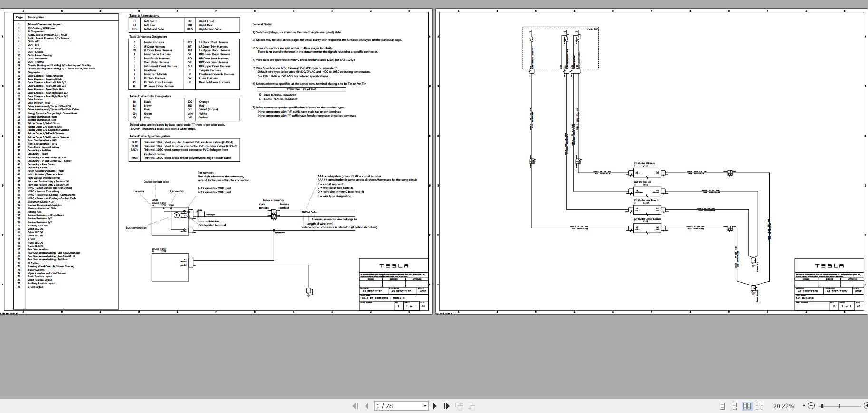Go to the next page

pos(434,406)
